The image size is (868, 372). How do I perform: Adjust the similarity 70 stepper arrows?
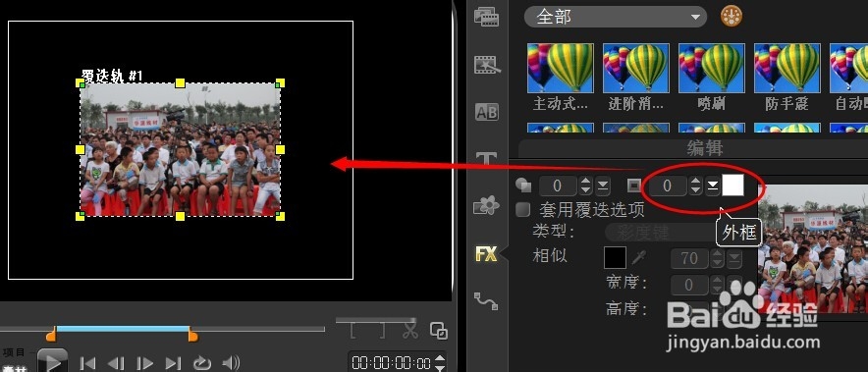[x=718, y=258]
